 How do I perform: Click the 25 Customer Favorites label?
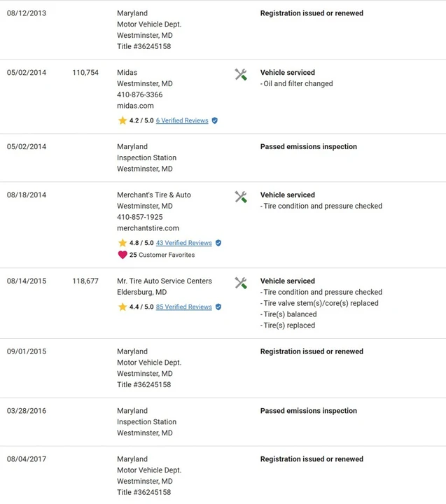[162, 255]
